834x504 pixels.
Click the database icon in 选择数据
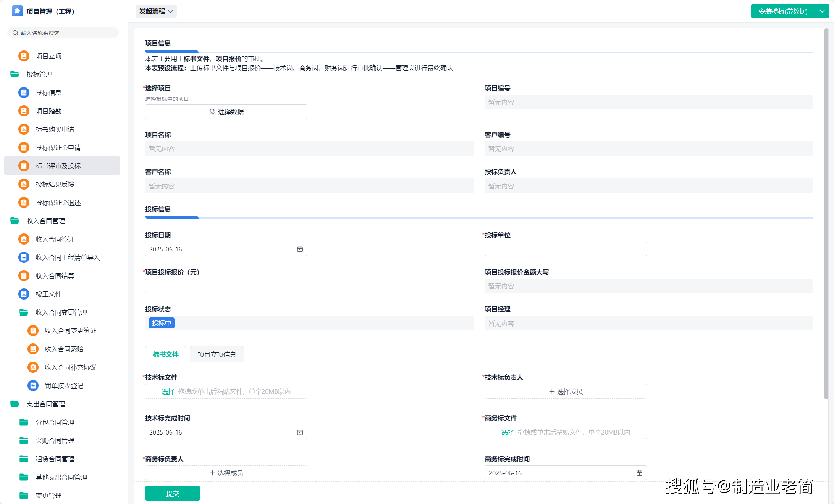pyautogui.click(x=212, y=112)
